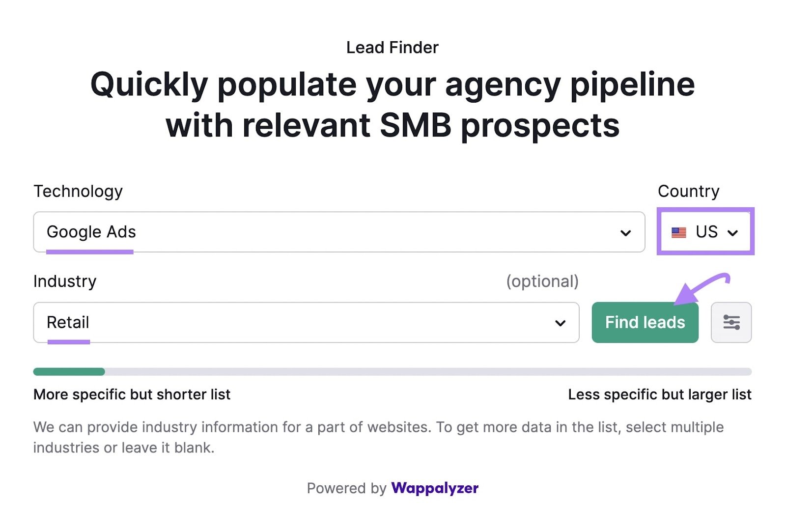786x532 pixels.
Task: Open the Wappalyzer link
Action: tap(434, 488)
